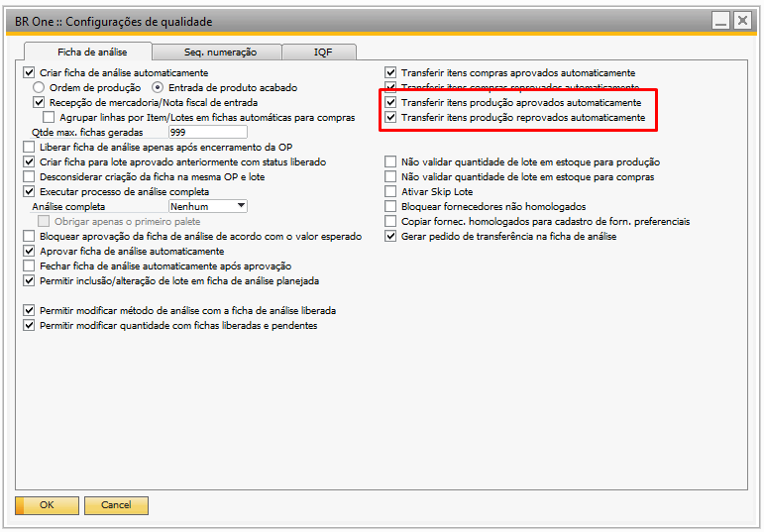
Task: Uncheck Recepção de mercadoria/Nota fiscal de entrada
Action: click(x=39, y=102)
